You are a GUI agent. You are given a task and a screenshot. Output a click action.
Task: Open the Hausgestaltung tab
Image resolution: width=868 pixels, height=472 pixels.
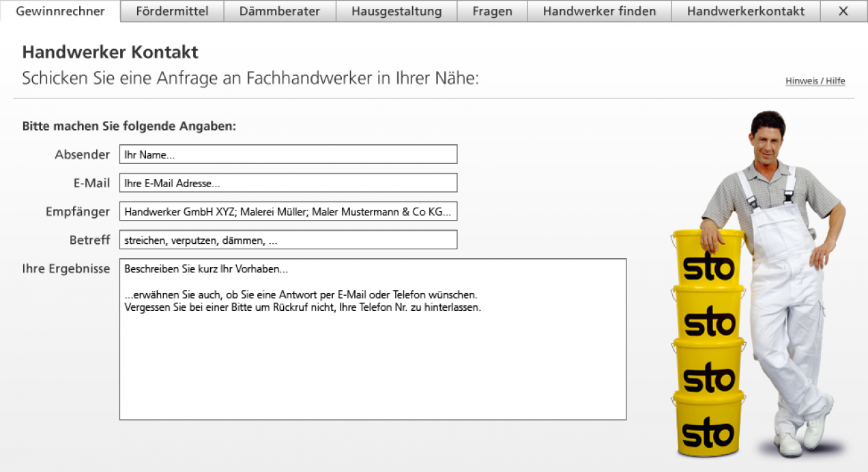(396, 11)
